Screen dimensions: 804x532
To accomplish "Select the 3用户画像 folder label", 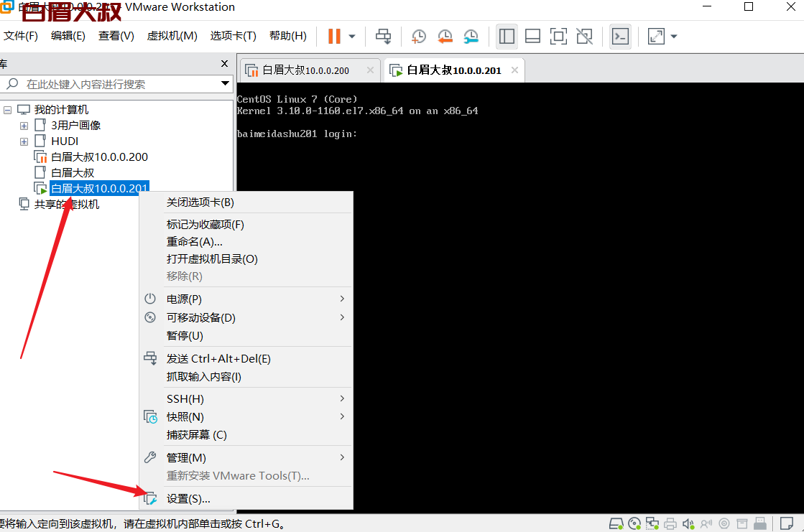I will point(76,126).
